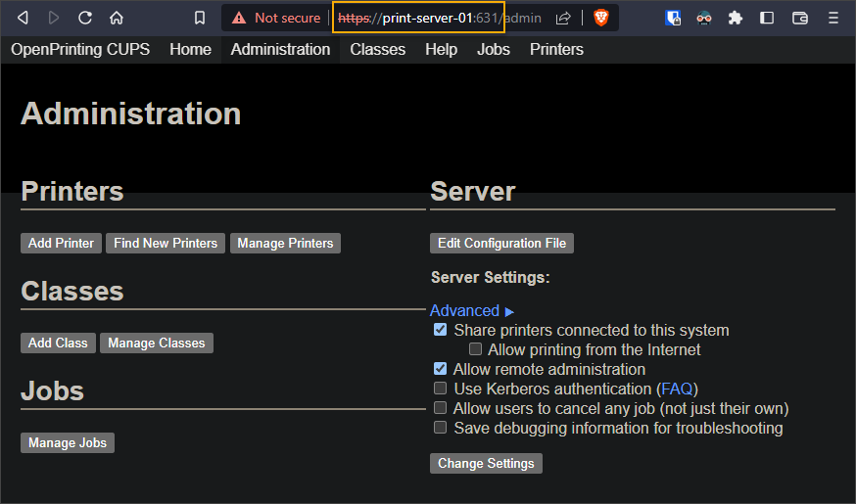Switch to the Jobs tab
The image size is (856, 504).
click(x=494, y=49)
